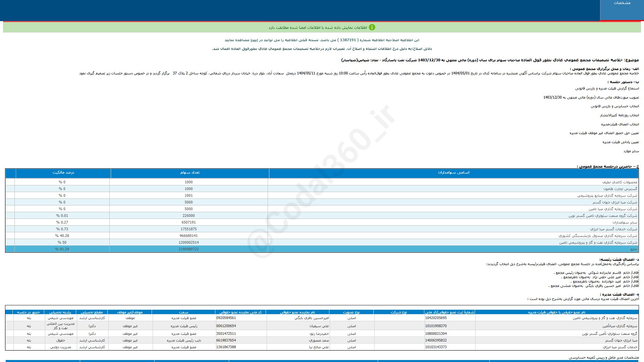Screen dimensions: 644x362
Task: Click position رئيس هيئت مديره
Action: [x=184, y=326]
